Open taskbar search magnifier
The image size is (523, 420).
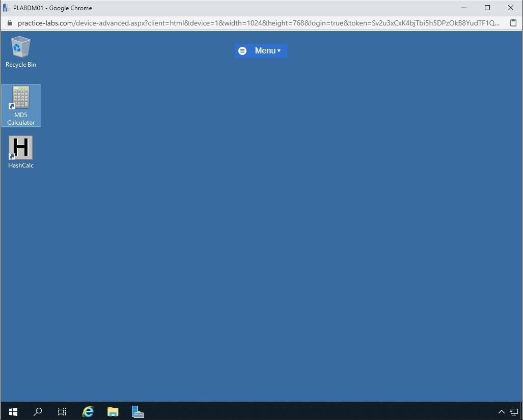click(x=38, y=411)
